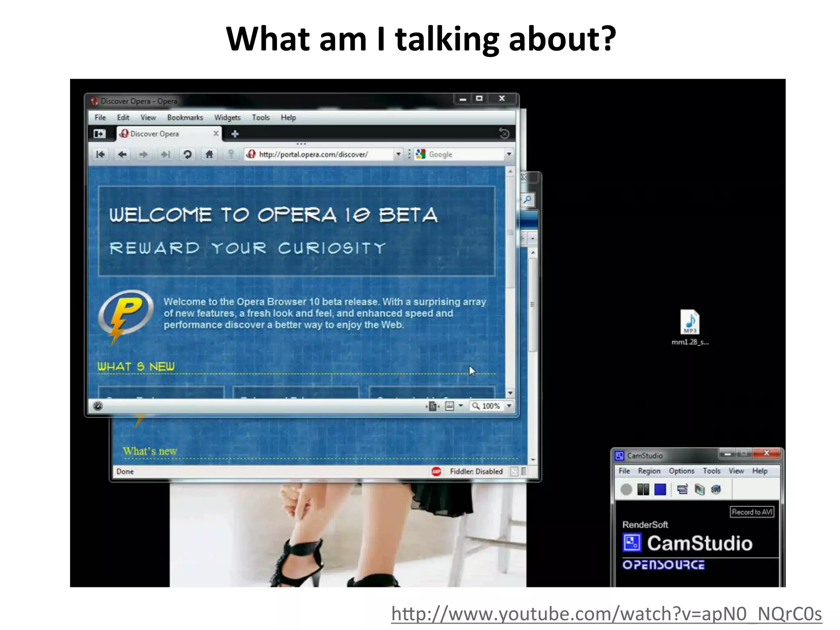Minimize the Opera window
Screen dimensions: 840x630
(463, 98)
